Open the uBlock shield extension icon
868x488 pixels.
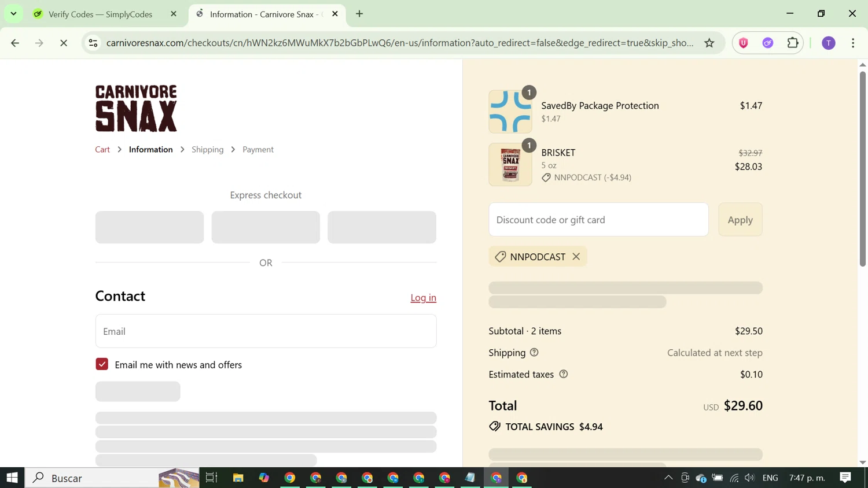coord(744,43)
